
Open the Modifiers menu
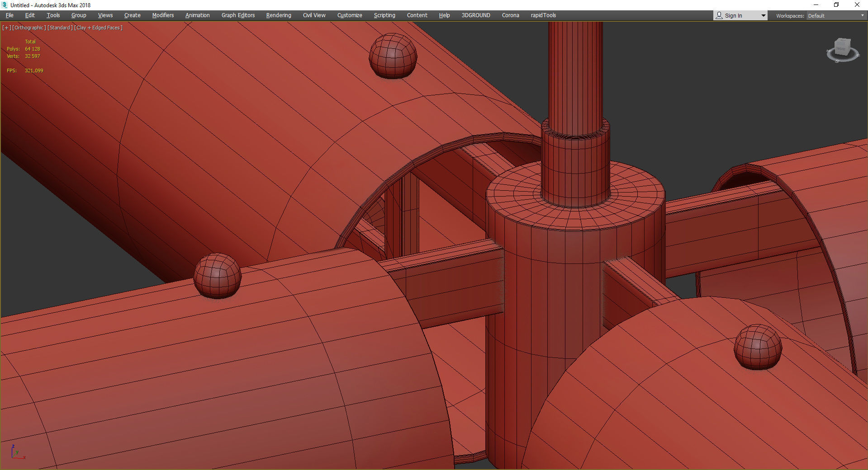pos(163,15)
